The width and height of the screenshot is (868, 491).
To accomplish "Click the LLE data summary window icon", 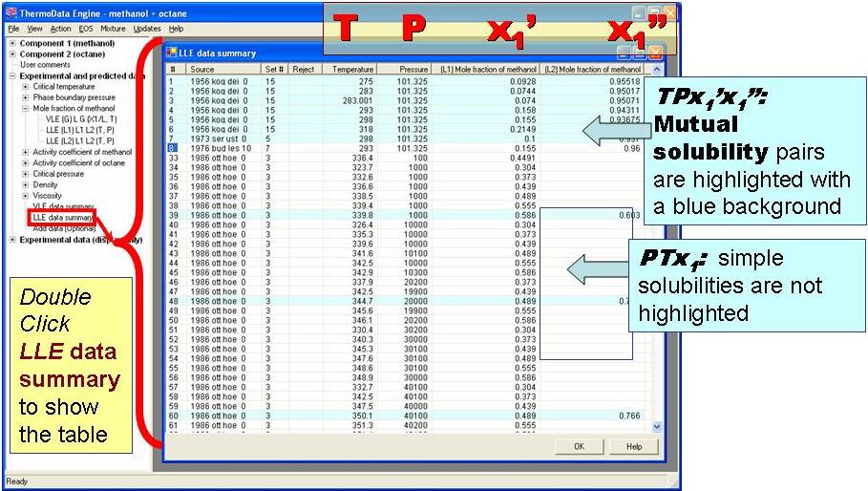I will (171, 53).
